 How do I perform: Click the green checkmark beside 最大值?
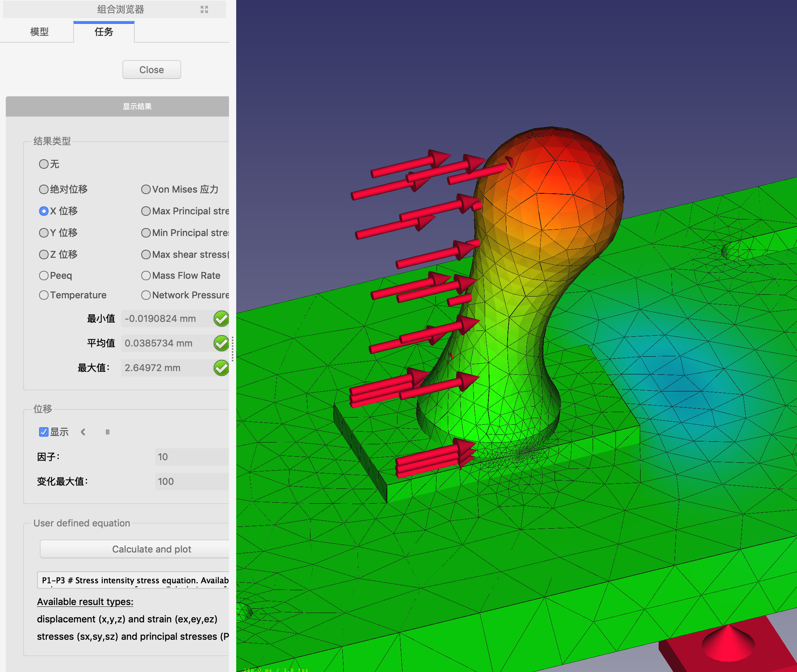click(221, 368)
